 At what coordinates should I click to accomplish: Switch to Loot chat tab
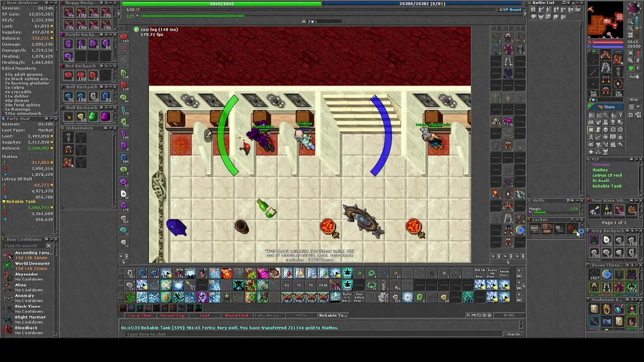(x=204, y=315)
